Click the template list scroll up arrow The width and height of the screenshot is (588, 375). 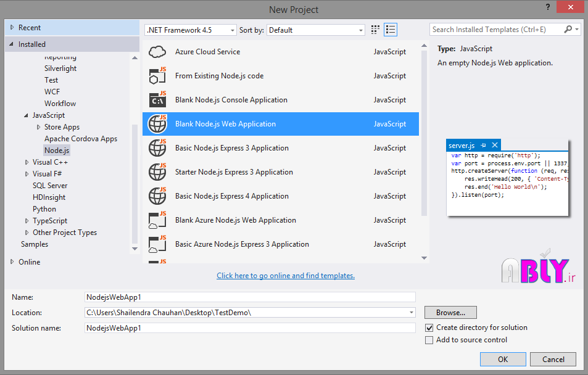pyautogui.click(x=424, y=46)
